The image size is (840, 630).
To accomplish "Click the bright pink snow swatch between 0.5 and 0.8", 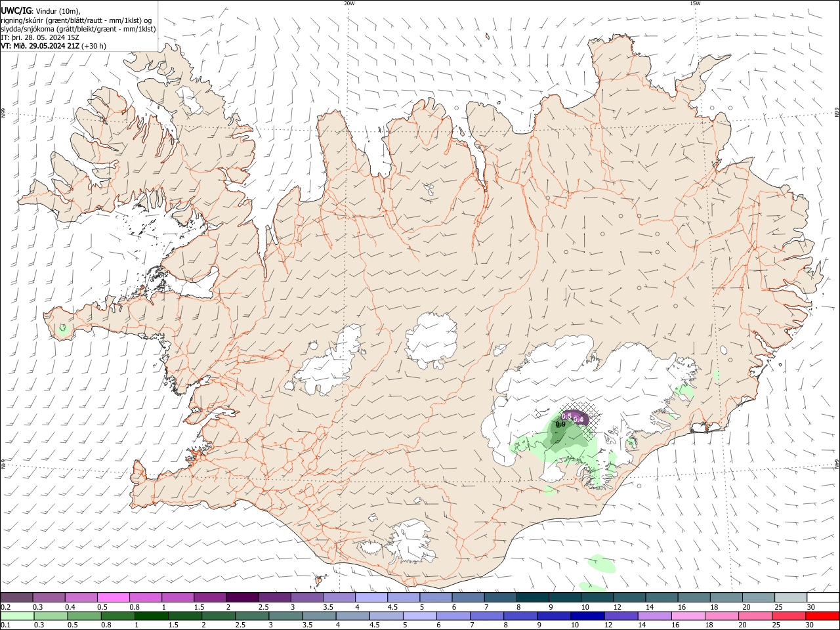I will tap(113, 597).
